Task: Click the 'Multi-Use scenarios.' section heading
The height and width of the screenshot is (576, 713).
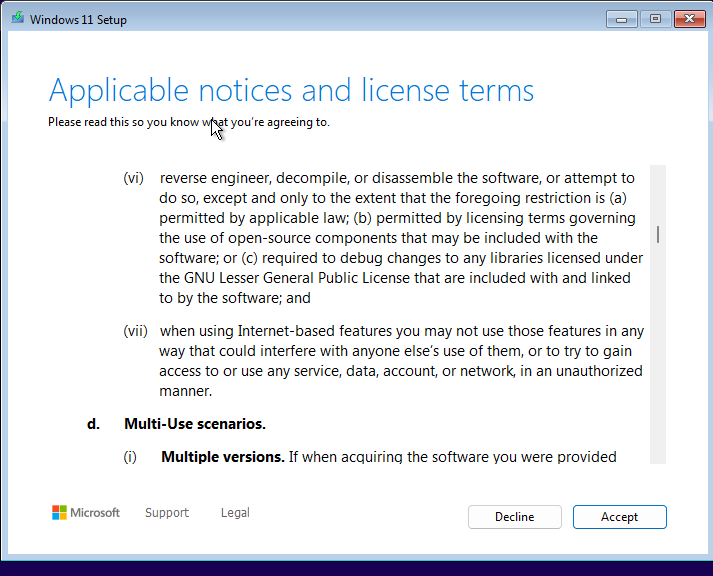Action: [195, 424]
